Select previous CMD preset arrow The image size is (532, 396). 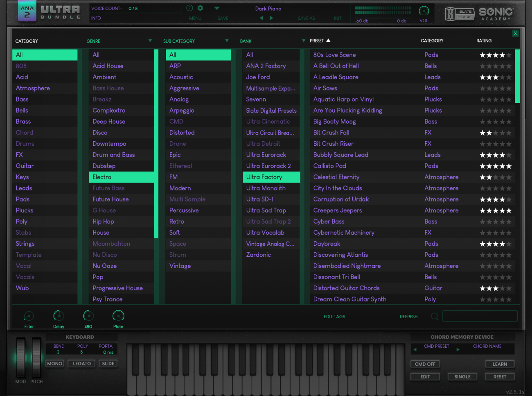coord(415,349)
